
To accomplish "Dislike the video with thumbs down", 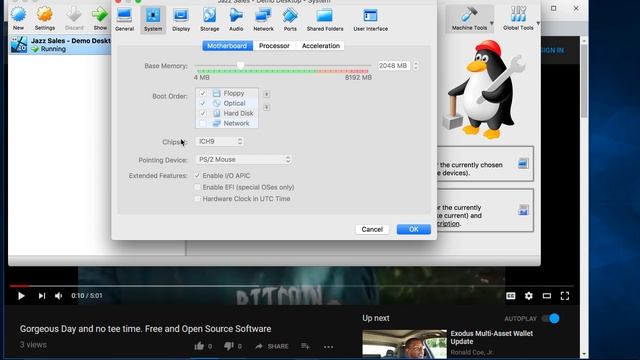I will point(229,346).
